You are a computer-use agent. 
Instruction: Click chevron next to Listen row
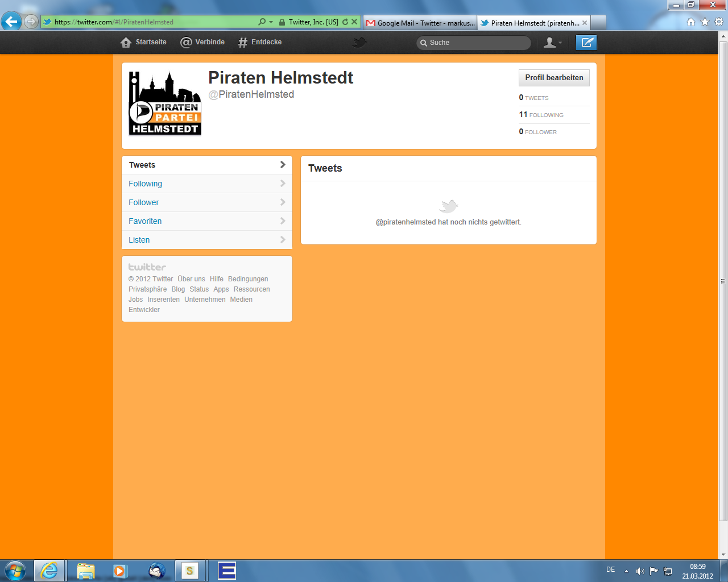[x=283, y=240]
